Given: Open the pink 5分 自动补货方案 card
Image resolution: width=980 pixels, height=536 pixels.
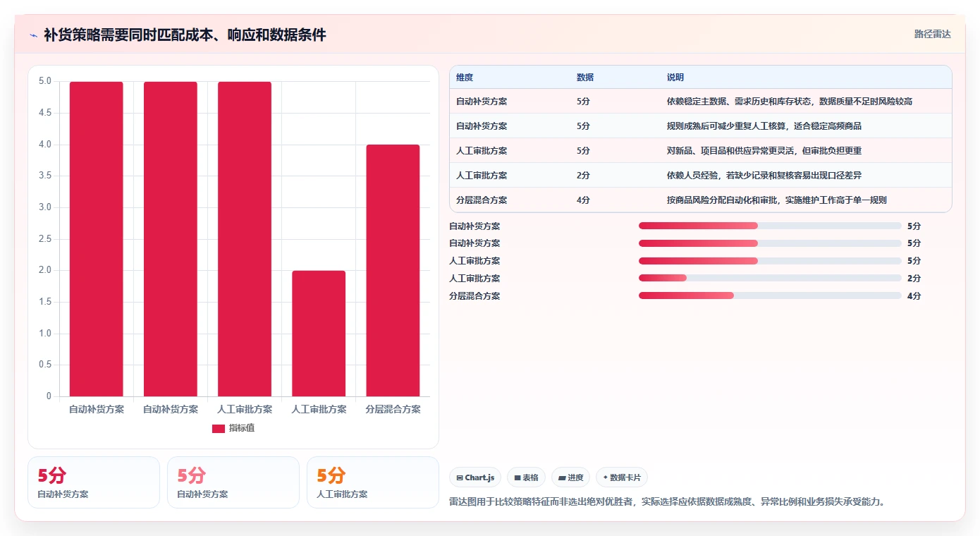Looking at the screenshot, I should coord(233,482).
